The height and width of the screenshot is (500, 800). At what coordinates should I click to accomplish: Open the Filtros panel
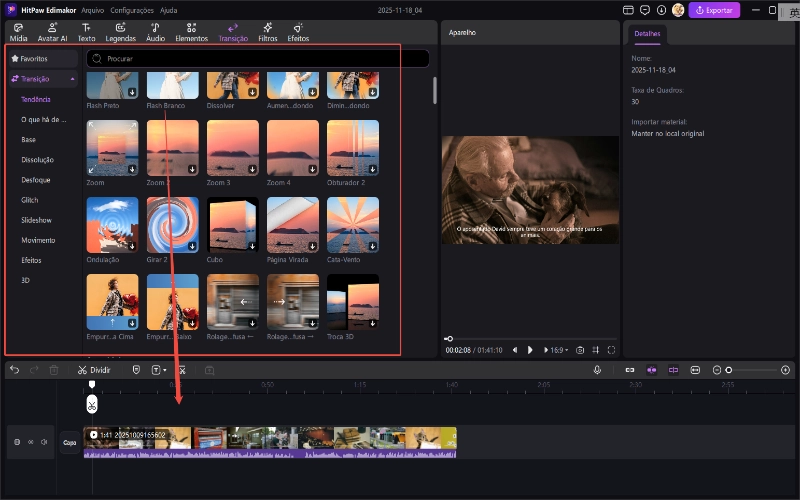tap(267, 31)
